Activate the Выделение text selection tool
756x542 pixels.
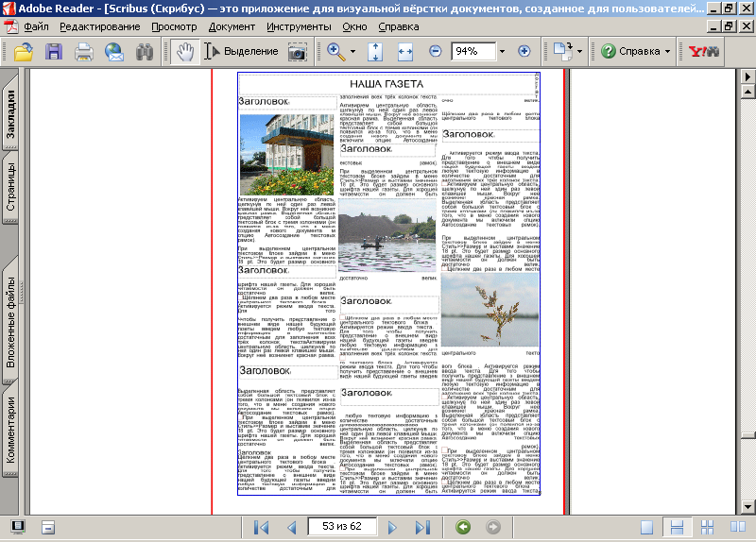pos(241,51)
